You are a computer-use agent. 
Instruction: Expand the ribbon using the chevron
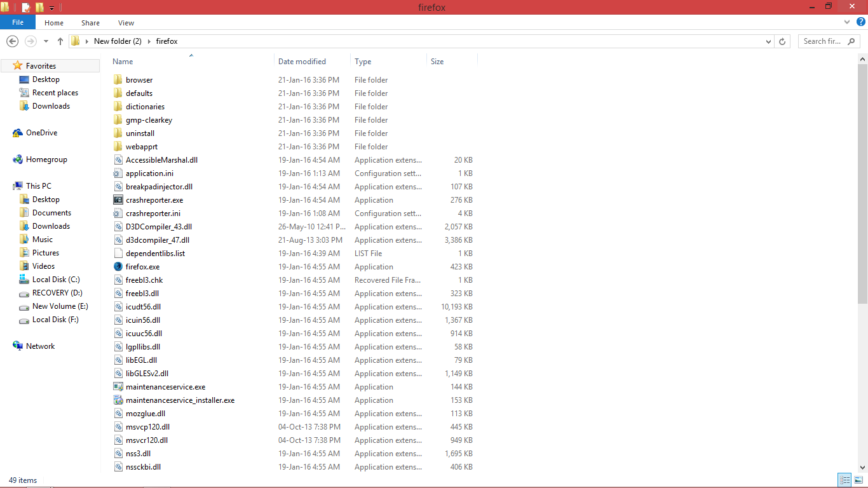(847, 22)
